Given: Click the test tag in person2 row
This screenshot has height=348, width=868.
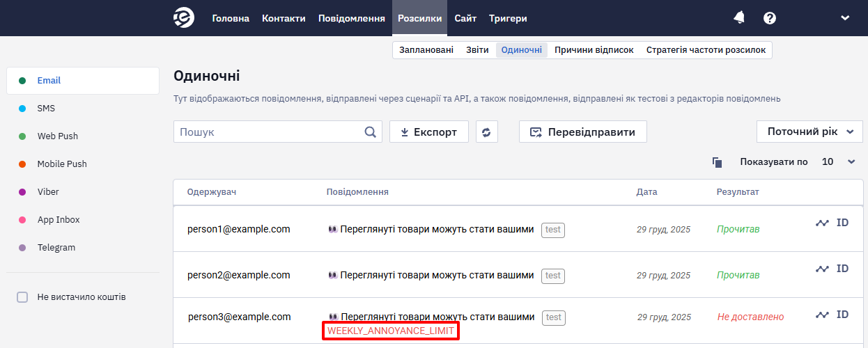Looking at the screenshot, I should 553,276.
